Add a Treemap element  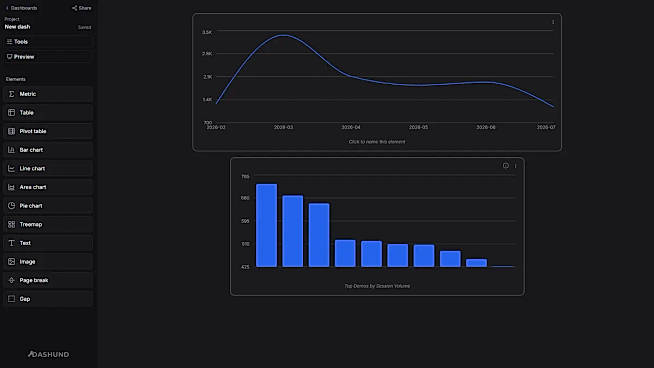[x=48, y=224]
